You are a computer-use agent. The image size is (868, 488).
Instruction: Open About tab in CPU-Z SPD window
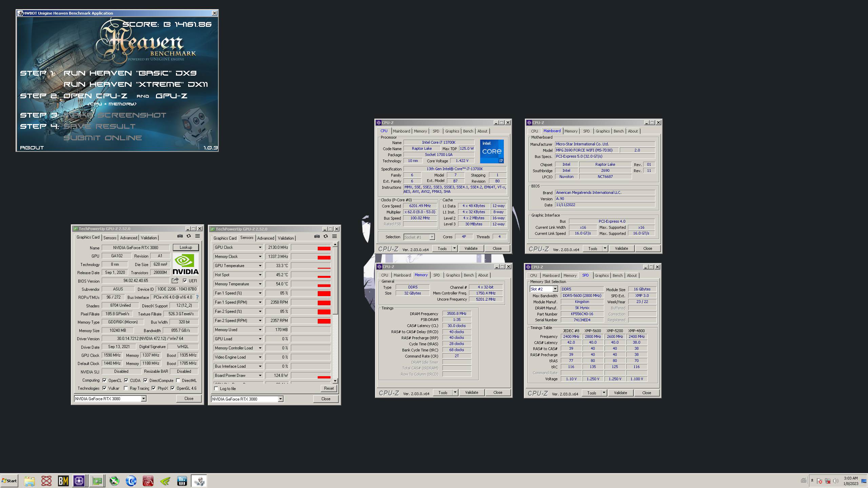(x=632, y=276)
